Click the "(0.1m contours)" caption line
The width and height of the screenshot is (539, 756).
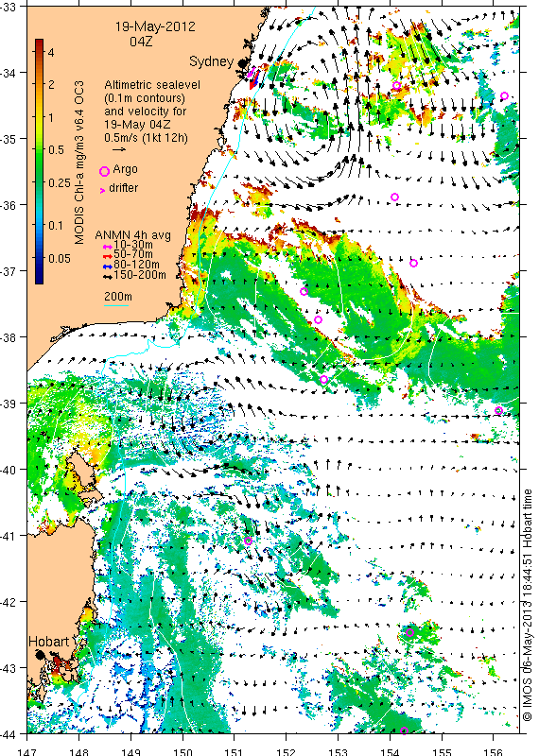click(145, 98)
